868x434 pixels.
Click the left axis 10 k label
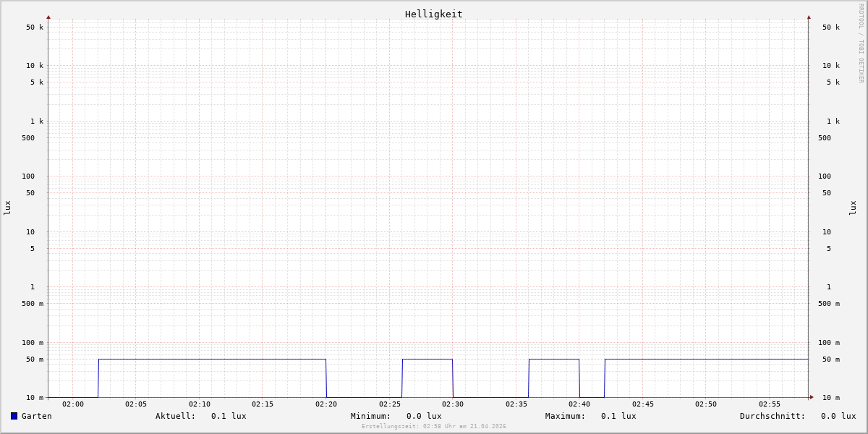[x=35, y=66]
